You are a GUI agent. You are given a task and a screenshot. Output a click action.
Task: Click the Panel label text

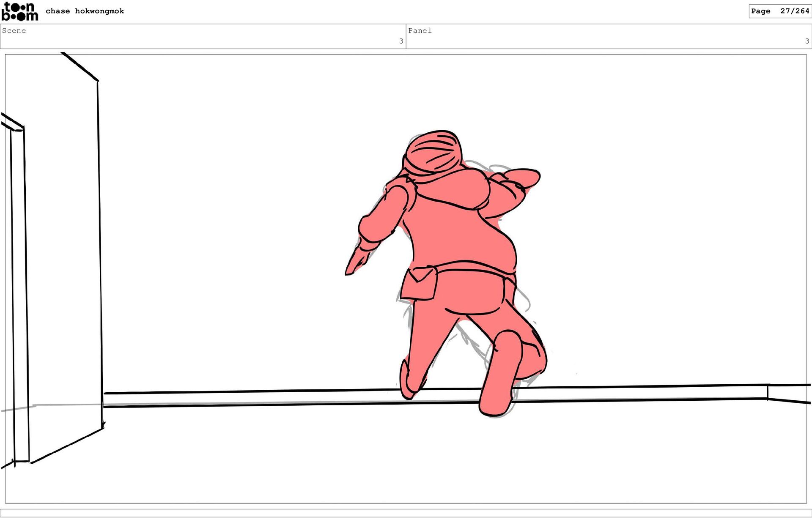point(420,30)
